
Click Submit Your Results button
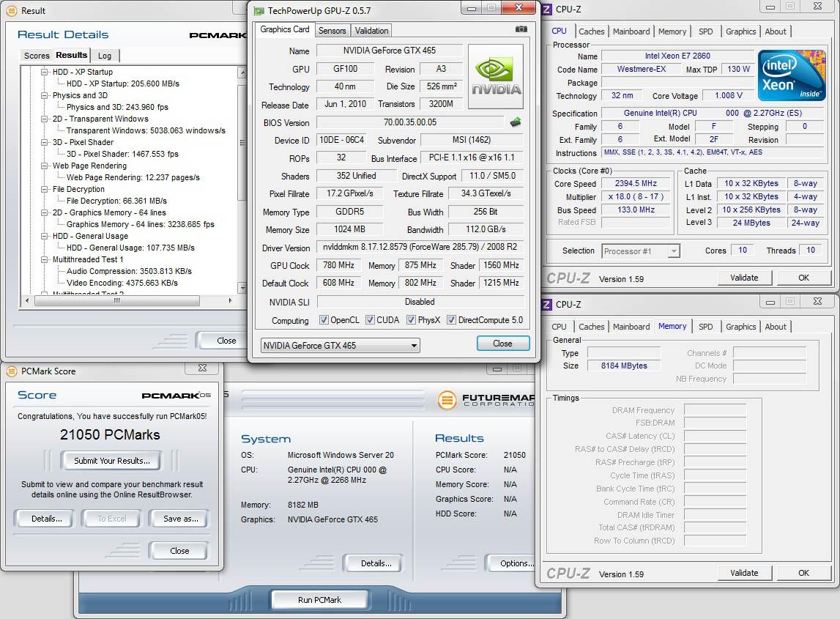(112, 461)
